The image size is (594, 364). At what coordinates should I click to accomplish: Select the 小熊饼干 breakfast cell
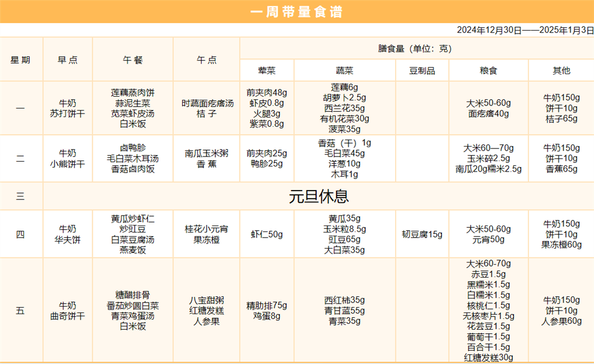point(67,164)
